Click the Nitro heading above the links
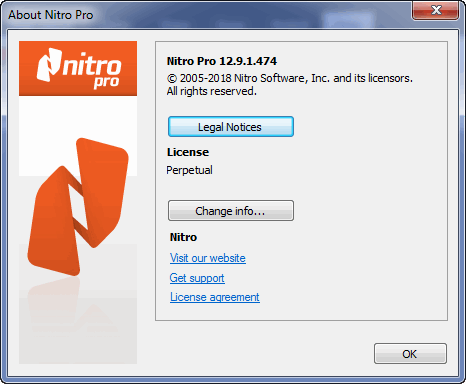This screenshot has height=384, width=466. [x=183, y=237]
